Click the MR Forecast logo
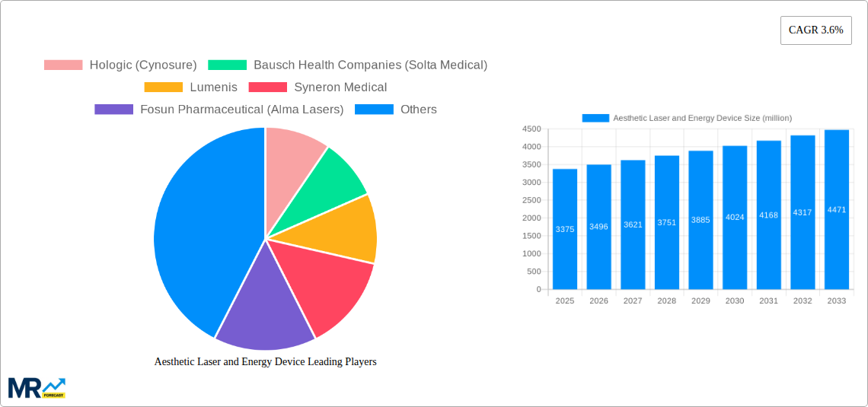The width and height of the screenshot is (868, 407). pos(37,388)
